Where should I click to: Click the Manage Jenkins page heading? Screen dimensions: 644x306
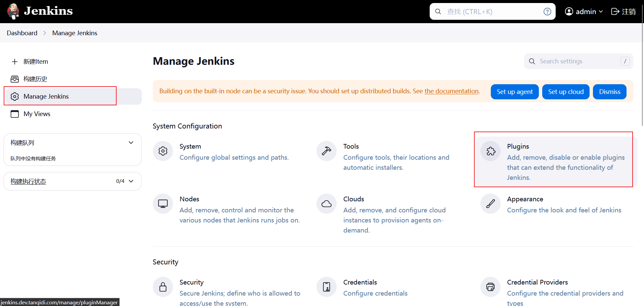[194, 61]
